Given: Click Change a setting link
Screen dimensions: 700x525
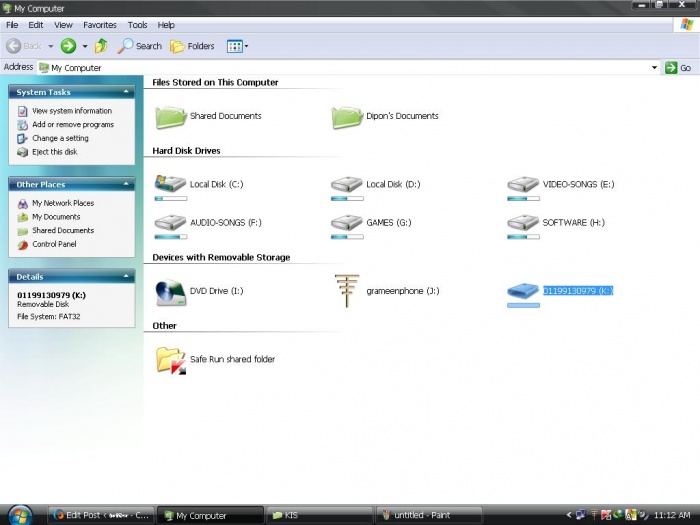Looking at the screenshot, I should (60, 138).
